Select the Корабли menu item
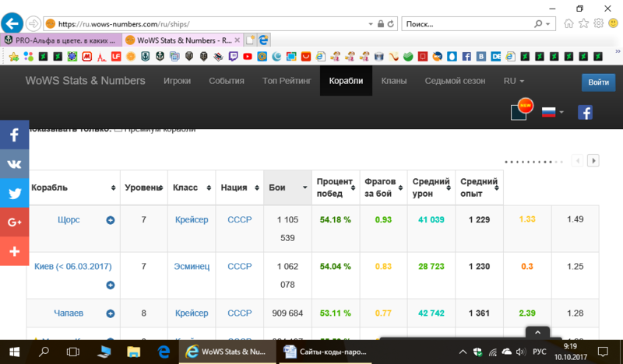This screenshot has width=623, height=364. point(346,81)
